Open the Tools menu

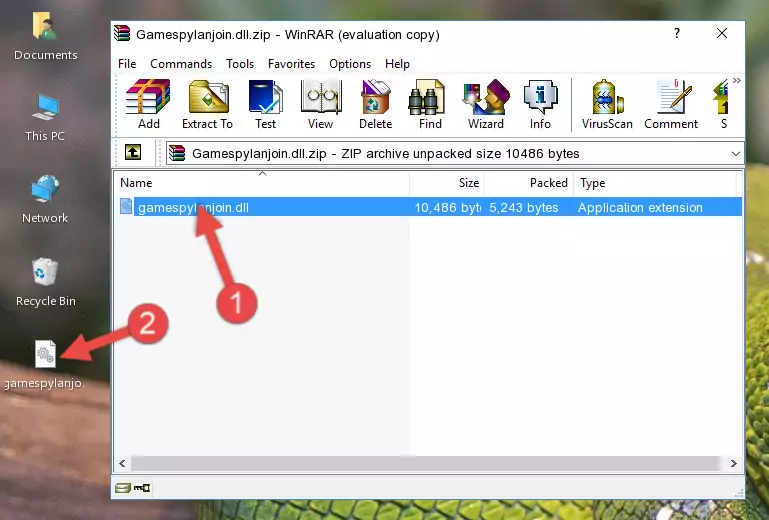point(240,64)
